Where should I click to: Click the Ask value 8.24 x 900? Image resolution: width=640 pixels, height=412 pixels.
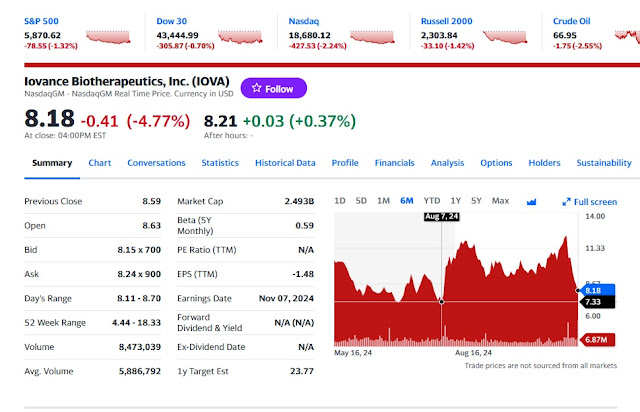[139, 274]
